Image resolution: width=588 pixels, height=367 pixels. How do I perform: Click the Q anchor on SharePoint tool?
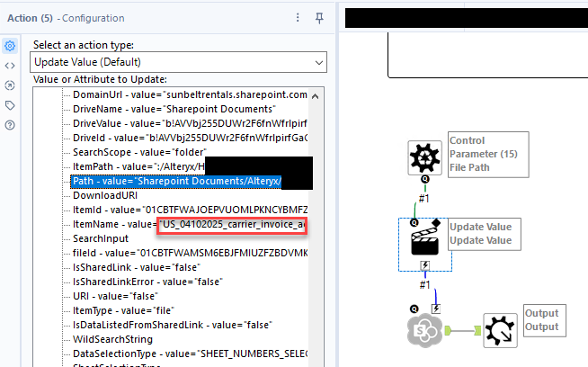(414, 309)
